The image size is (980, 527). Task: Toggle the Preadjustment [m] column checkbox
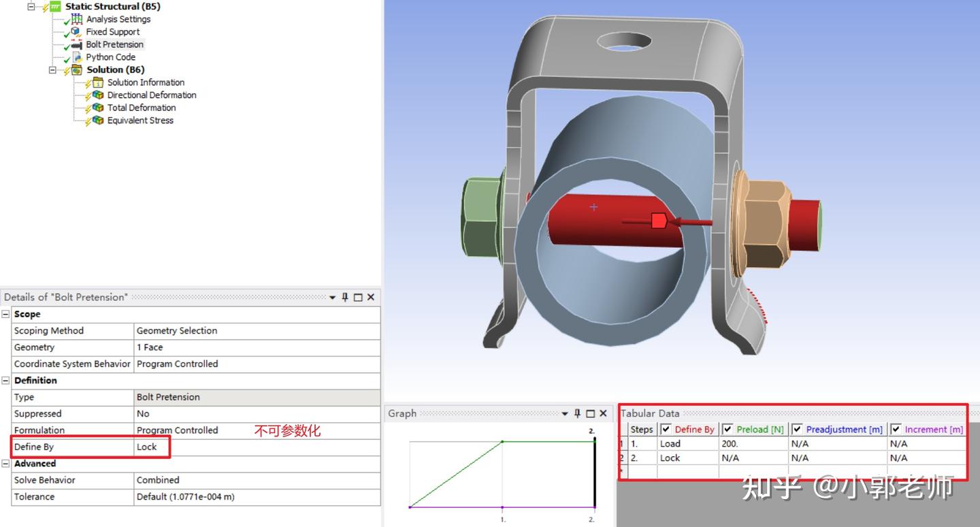[797, 429]
